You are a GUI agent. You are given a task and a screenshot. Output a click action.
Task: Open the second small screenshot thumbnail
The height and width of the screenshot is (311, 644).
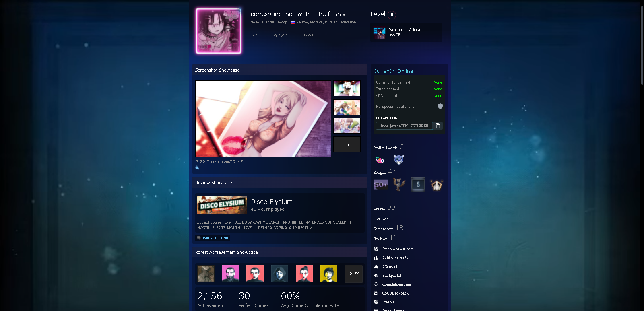coord(347,107)
